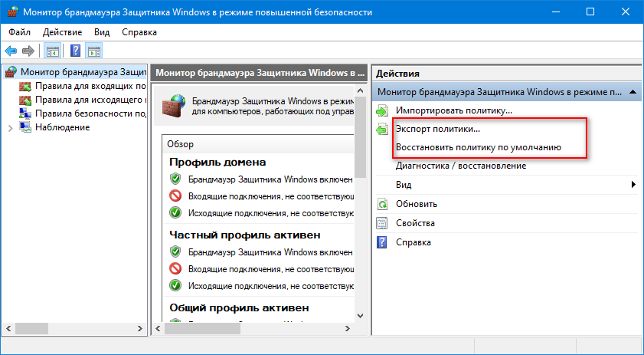The height and width of the screenshot is (355, 644).
Task: Click green check for domain outbound connections
Action: (175, 212)
